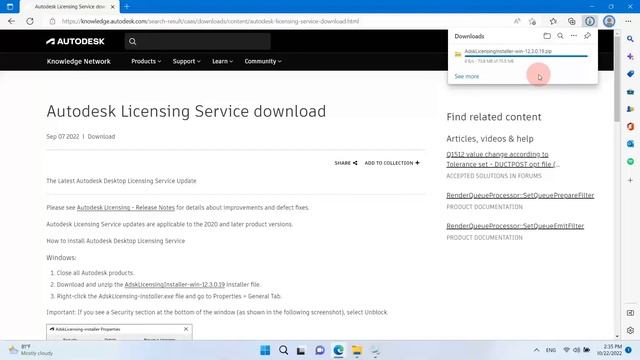Screen dimensions: 640x360
Task: Open the downloading AdskLicensingInstaller zip file entry
Action: coord(508,51)
